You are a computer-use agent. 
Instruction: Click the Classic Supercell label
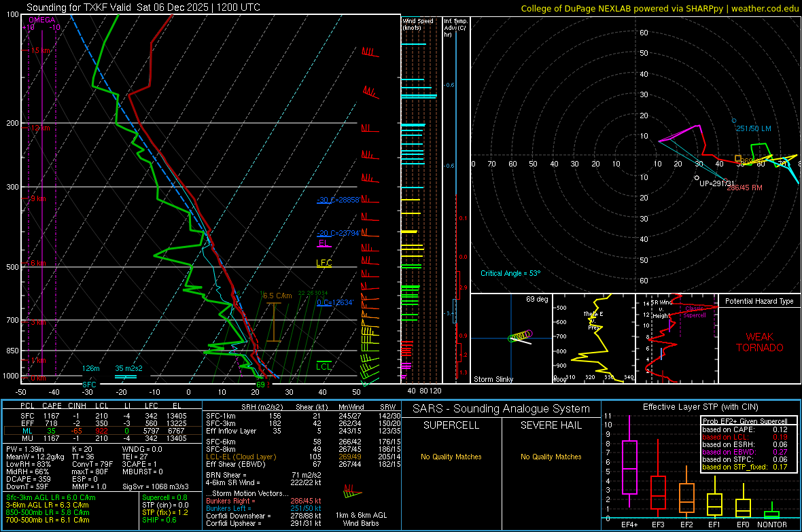pyautogui.click(x=695, y=312)
